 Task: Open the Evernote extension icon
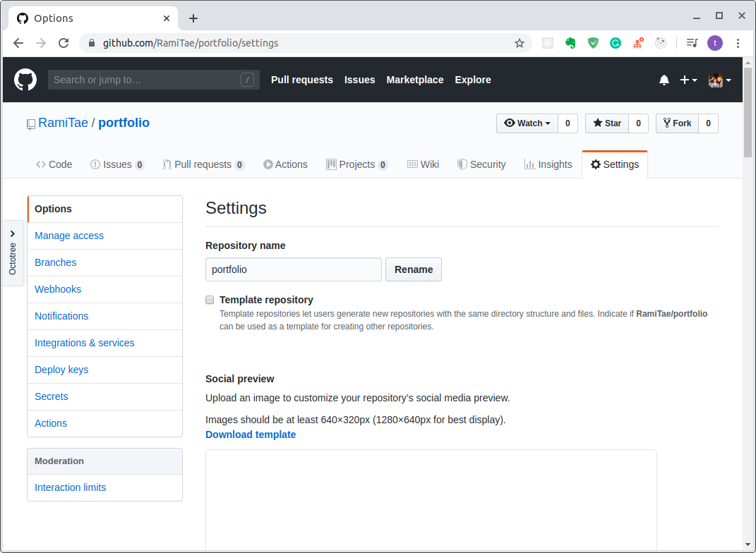[x=570, y=43]
